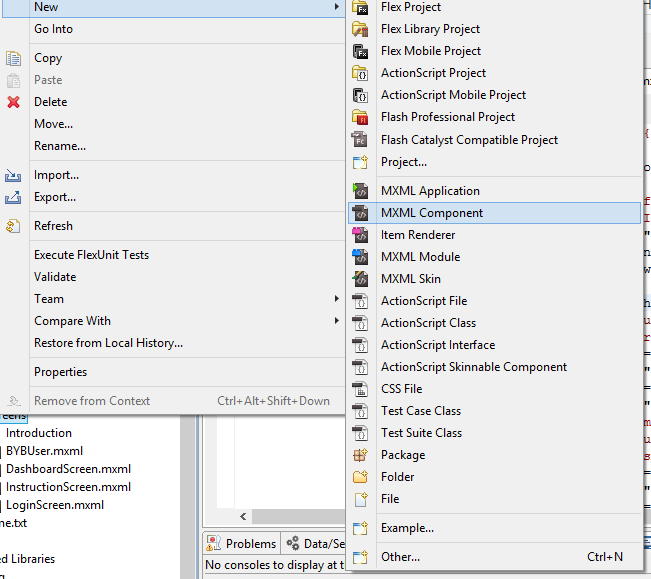Click the horizontal scrollbar left arrow
Screen dimensions: 651x579
[x=243, y=516]
